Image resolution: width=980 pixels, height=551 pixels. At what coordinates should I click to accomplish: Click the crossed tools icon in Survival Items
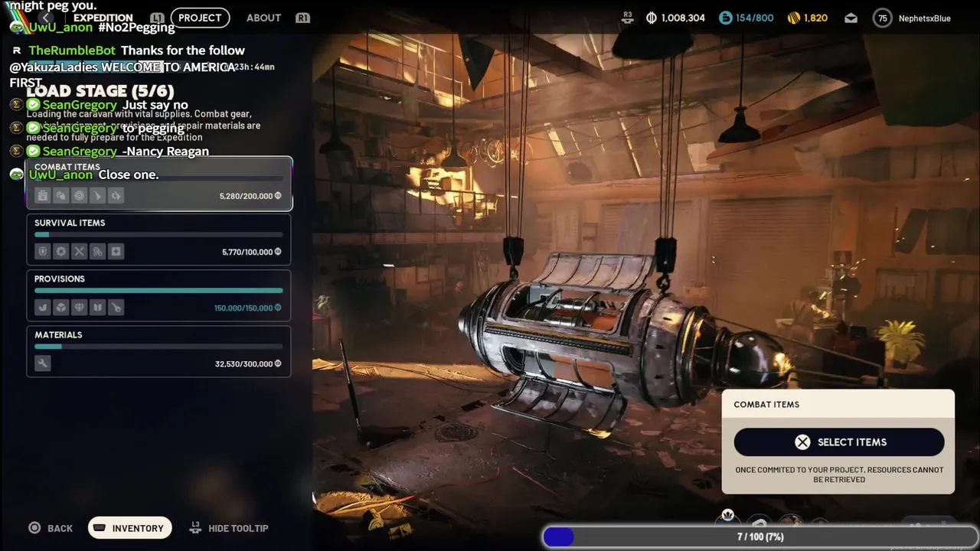[x=80, y=252]
